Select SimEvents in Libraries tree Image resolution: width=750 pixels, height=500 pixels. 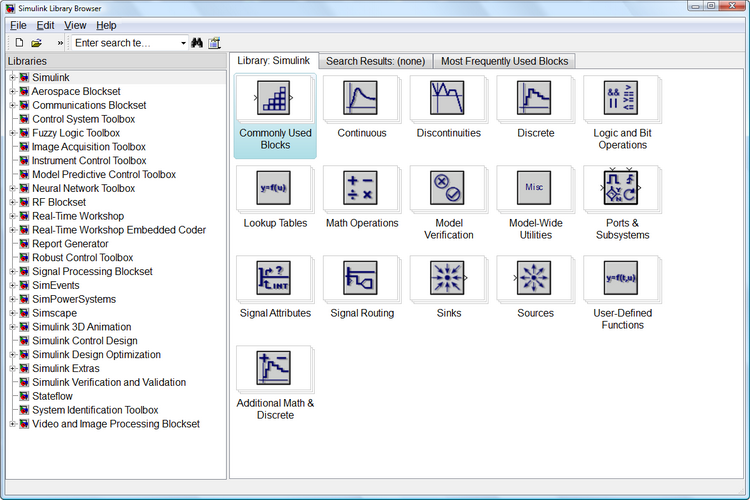point(55,286)
